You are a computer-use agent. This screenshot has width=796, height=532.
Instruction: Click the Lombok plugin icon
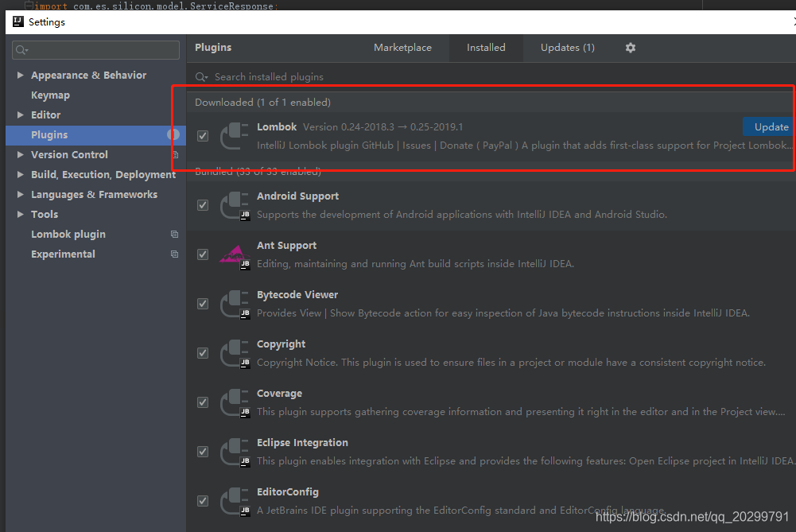pyautogui.click(x=234, y=136)
